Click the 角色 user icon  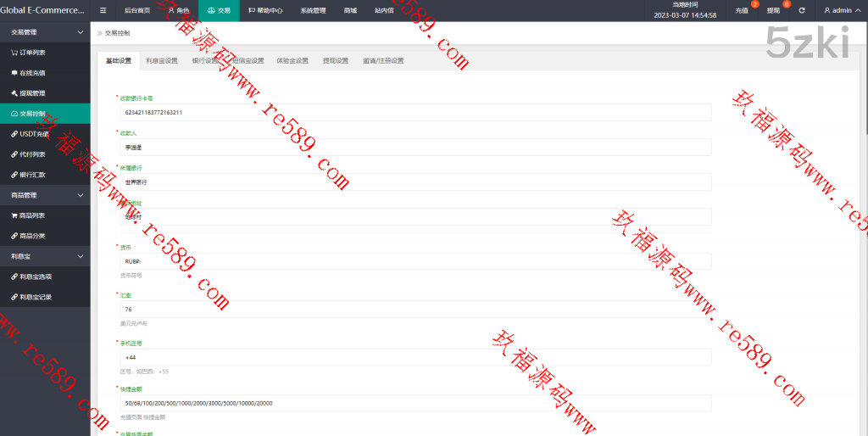171,10
